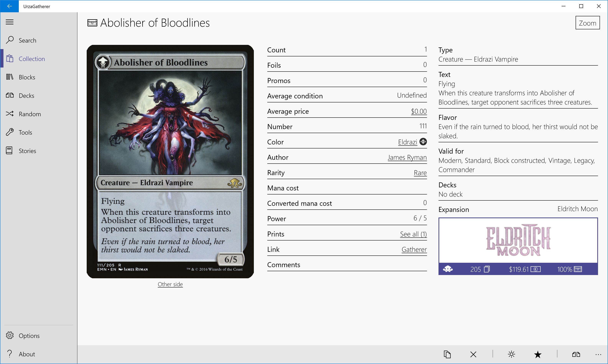This screenshot has width=608, height=364.
Task: Toggle the hamburger navigation menu
Action: point(10,22)
